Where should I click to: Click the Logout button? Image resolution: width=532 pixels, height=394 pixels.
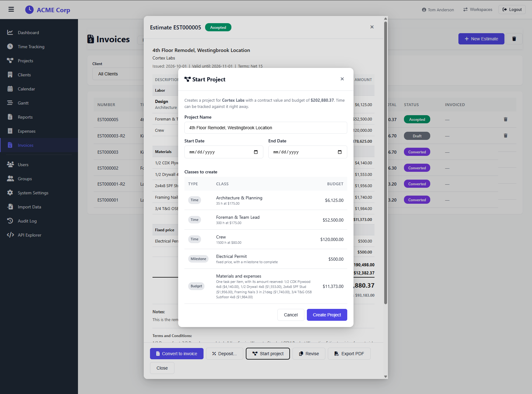click(x=512, y=10)
